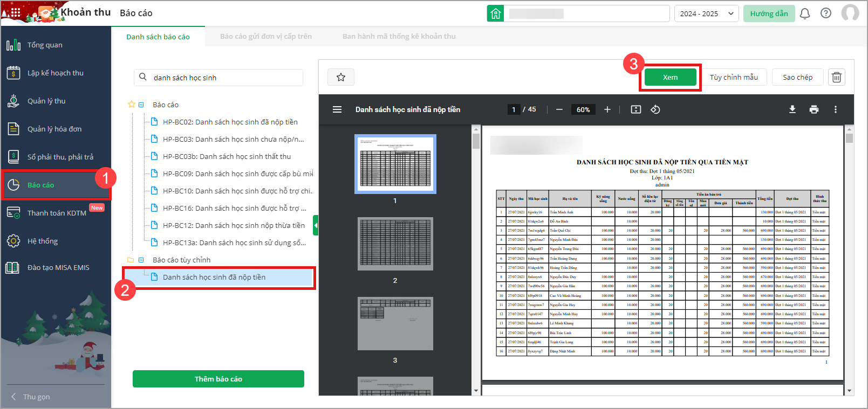
Task: Click the Báo cáo pie chart icon
Action: pyautogui.click(x=13, y=185)
